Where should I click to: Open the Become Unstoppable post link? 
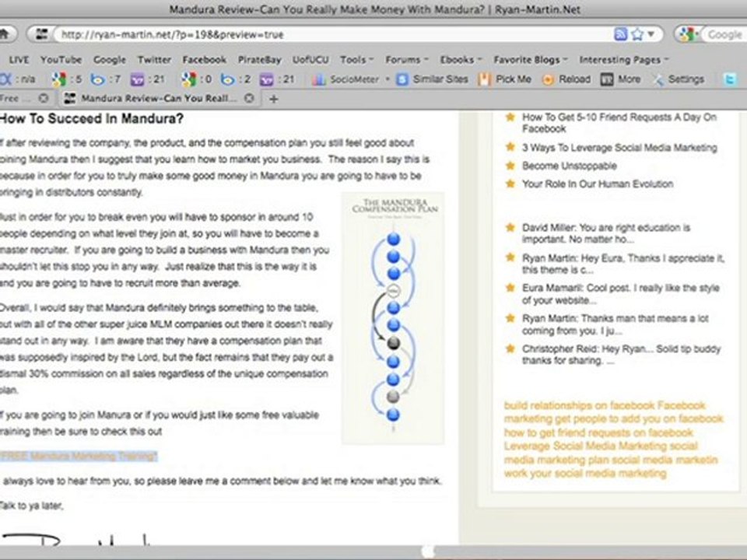coord(569,166)
